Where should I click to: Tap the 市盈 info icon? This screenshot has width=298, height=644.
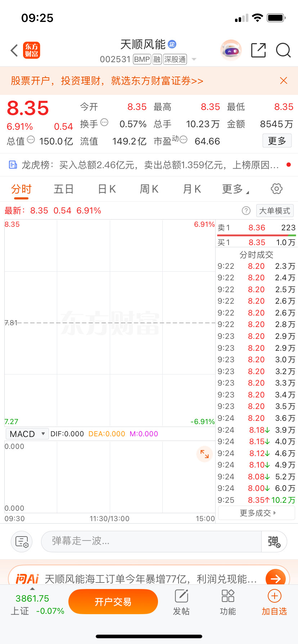(183, 139)
